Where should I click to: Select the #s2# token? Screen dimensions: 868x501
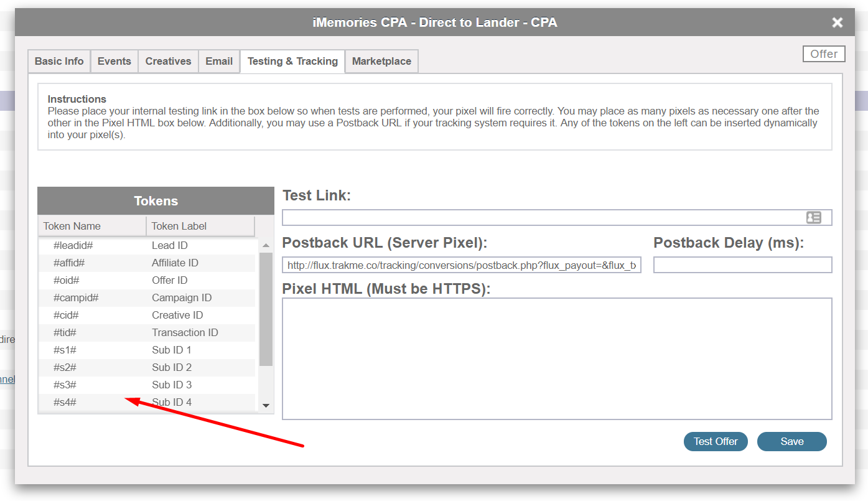coord(65,367)
